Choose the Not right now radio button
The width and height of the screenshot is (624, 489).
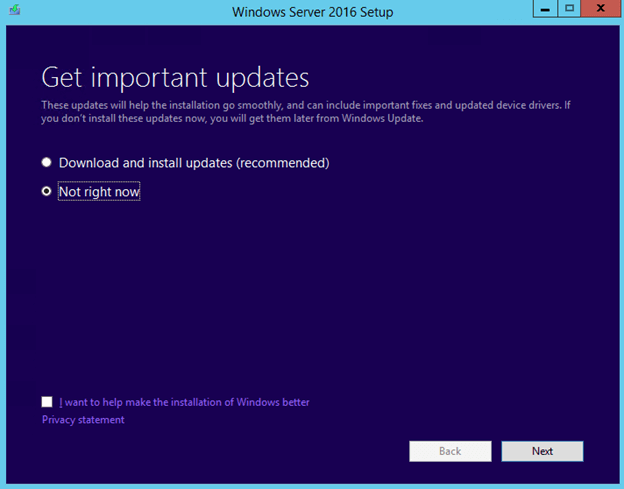(47, 191)
